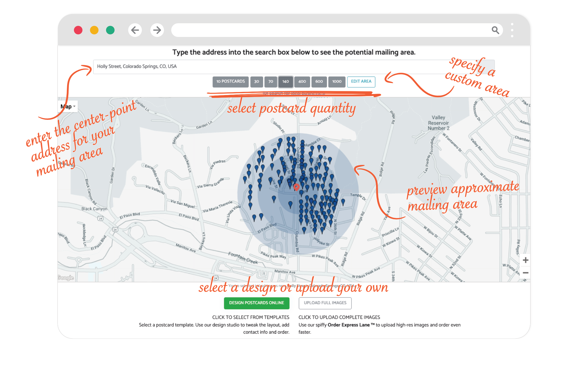Image resolution: width=588 pixels, height=372 pixels.
Task: Choose the 140 postcards quantity
Action: click(x=285, y=81)
